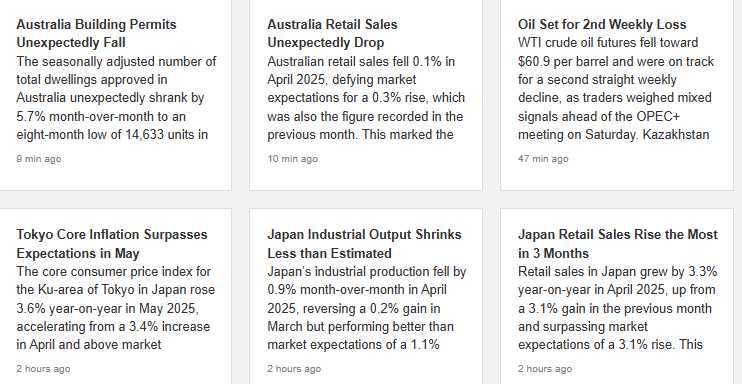The image size is (742, 384).
Task: Click the WTI crude oil futures summary
Action: click(x=616, y=89)
